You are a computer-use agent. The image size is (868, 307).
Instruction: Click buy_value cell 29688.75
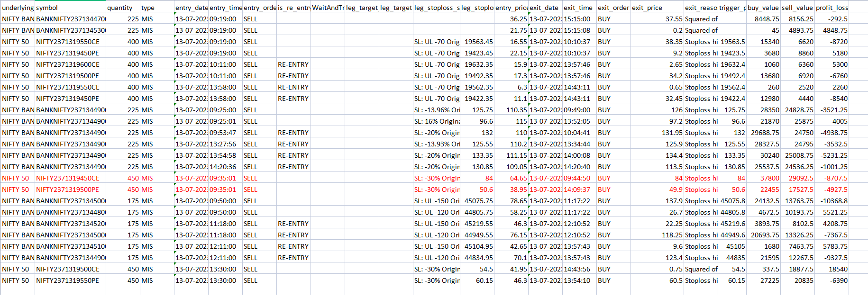[763, 133]
